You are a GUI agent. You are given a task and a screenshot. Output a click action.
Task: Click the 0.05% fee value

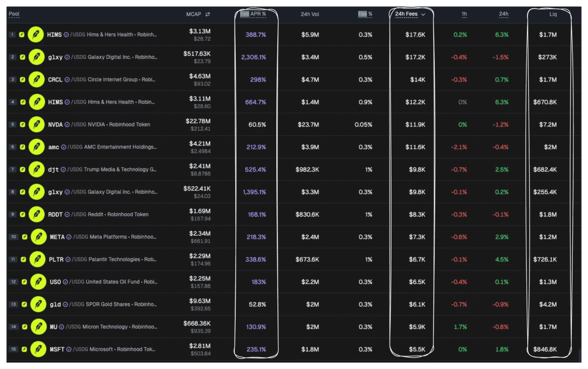coord(364,125)
